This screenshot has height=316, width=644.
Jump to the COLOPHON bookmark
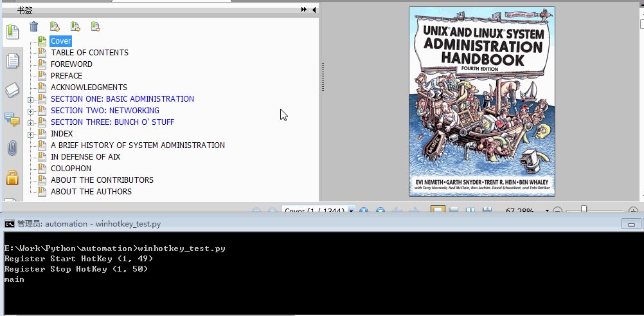tap(71, 168)
